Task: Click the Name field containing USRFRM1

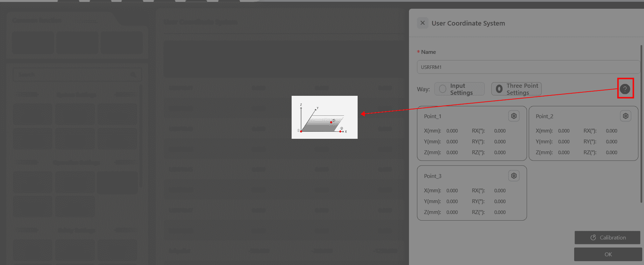Action: click(x=528, y=67)
